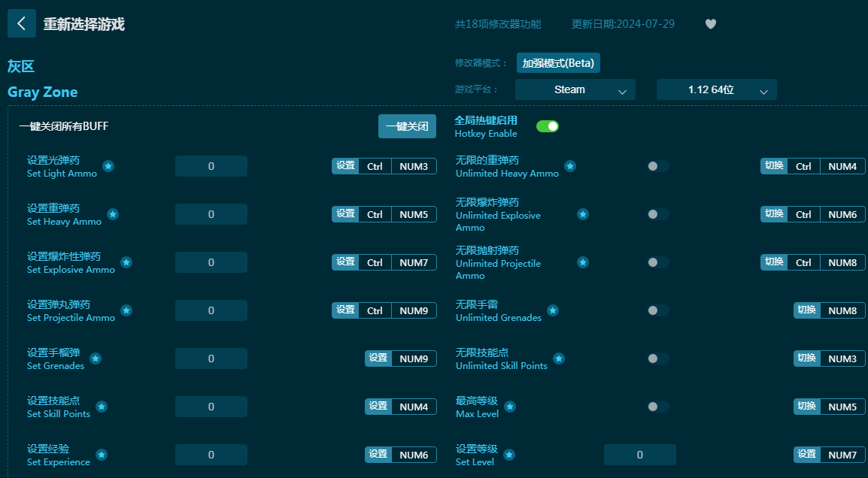
Task: Toggle Unlimited Explosive Ammo on
Action: (658, 214)
